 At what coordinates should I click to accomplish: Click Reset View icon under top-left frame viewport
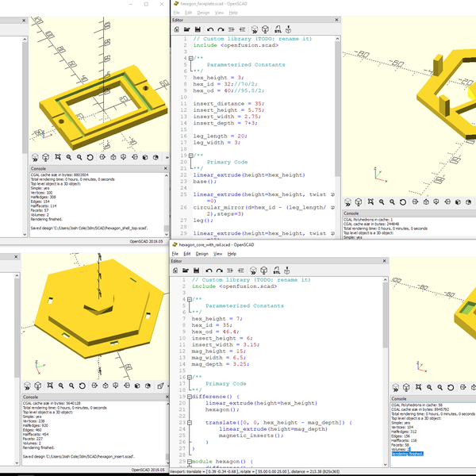90,157
